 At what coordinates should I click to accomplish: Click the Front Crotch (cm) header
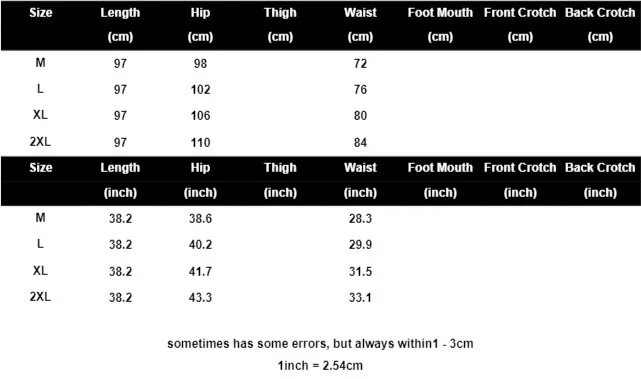(x=520, y=25)
